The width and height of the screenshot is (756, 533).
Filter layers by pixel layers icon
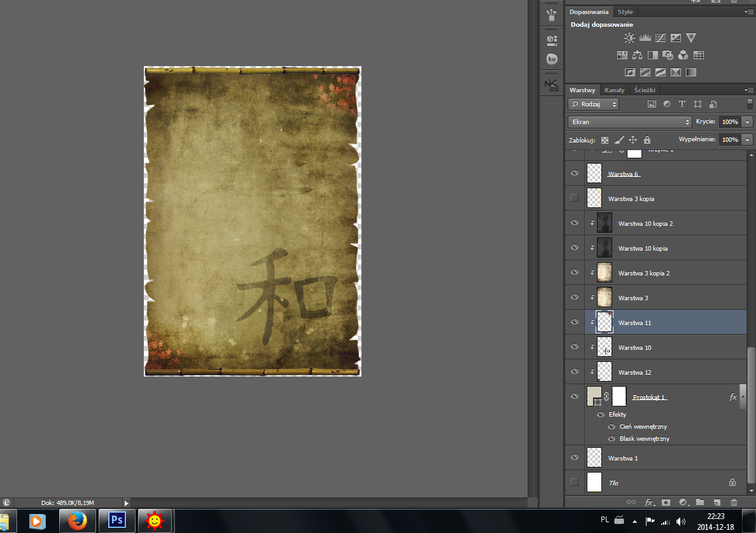[652, 104]
